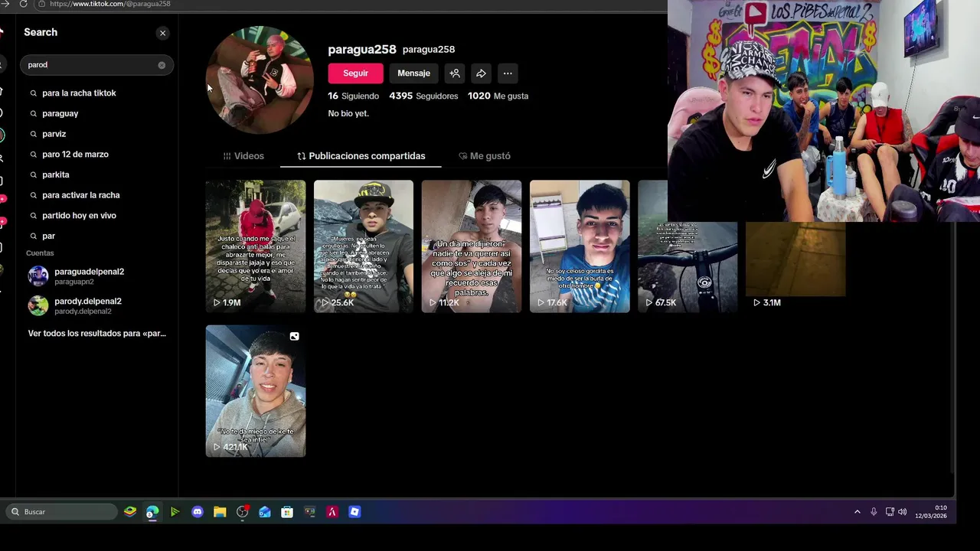Open Discord from the taskbar
This screenshot has width=980, height=551.
click(198, 512)
